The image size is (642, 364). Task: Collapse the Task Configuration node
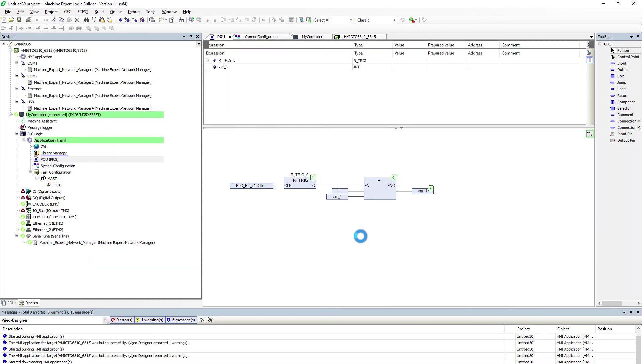point(30,172)
